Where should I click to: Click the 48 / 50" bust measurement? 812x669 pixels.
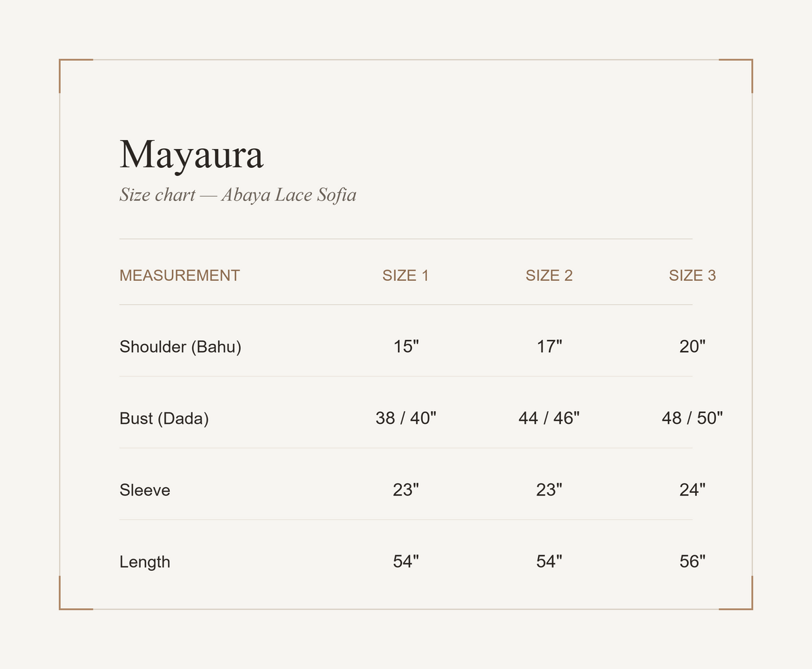692,418
